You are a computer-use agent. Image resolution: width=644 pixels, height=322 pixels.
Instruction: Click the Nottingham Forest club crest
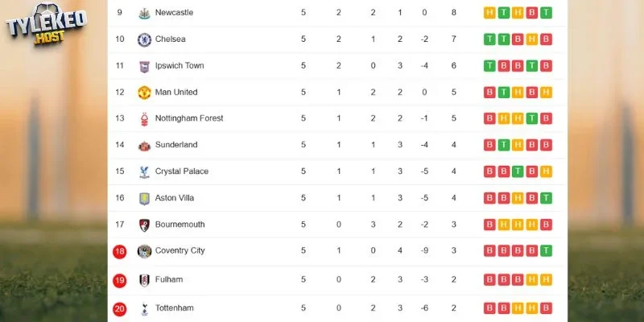(144, 118)
